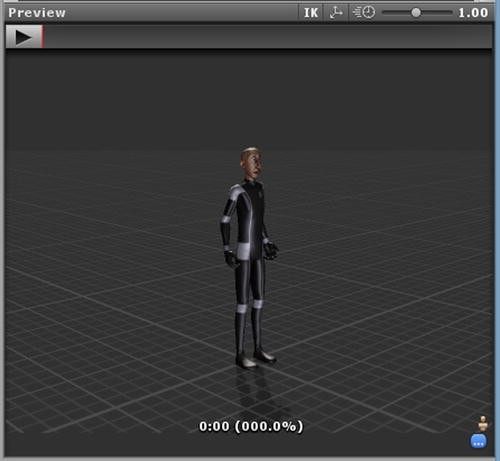Adjust the playback speed slider handle

click(416, 13)
